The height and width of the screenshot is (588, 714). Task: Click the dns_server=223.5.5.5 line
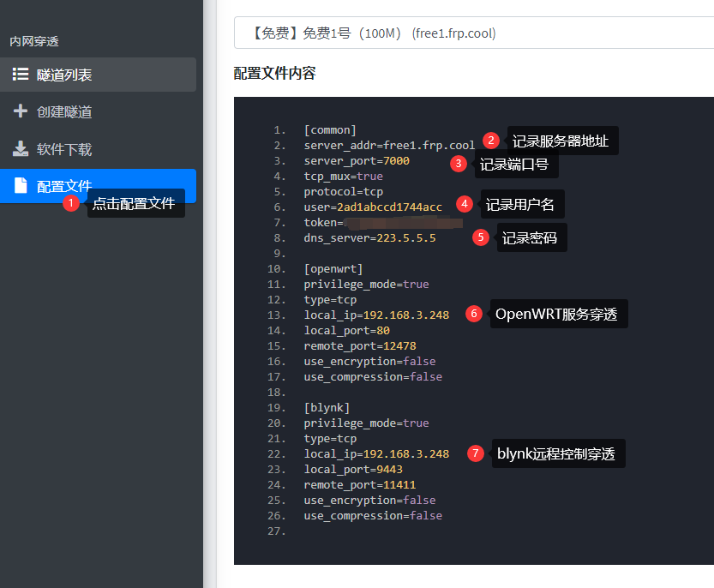pyautogui.click(x=369, y=238)
